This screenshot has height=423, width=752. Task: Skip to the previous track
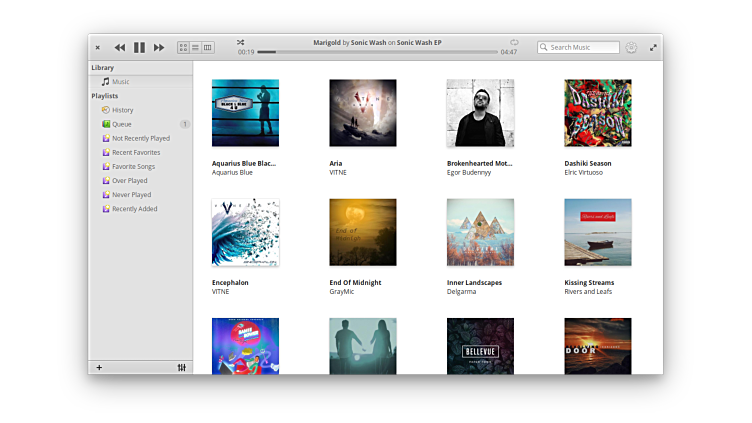(x=120, y=47)
